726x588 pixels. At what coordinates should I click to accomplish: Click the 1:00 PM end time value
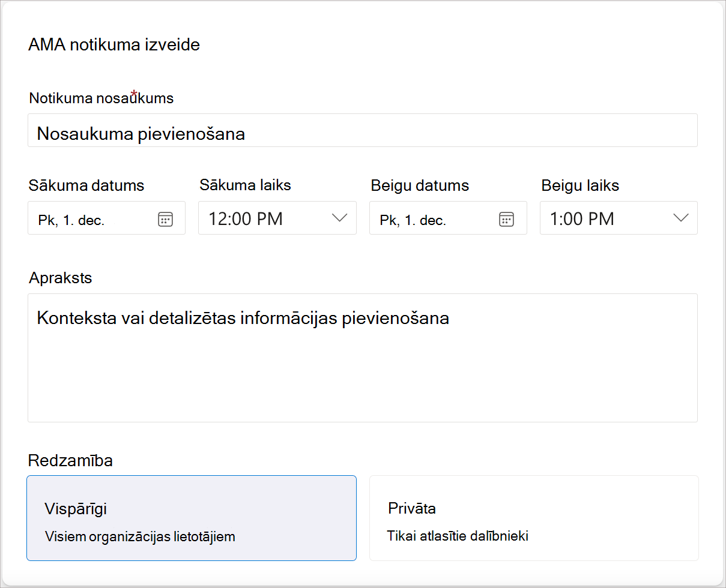click(582, 219)
